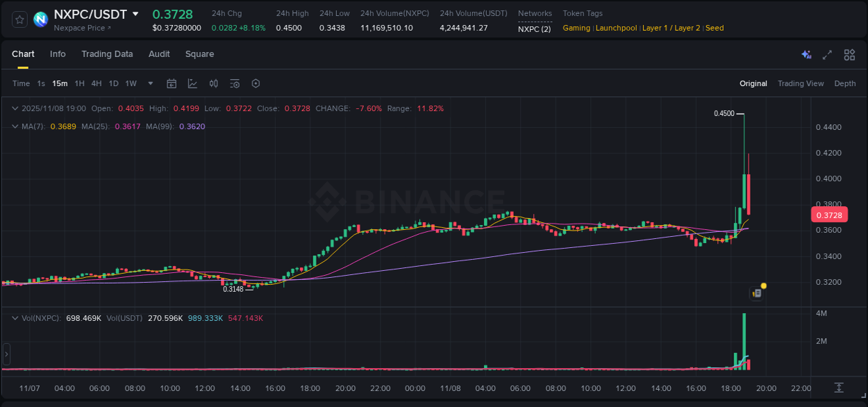Screen dimensions: 868x407
Task: Open the date range calendar picker
Action: pyautogui.click(x=172, y=83)
